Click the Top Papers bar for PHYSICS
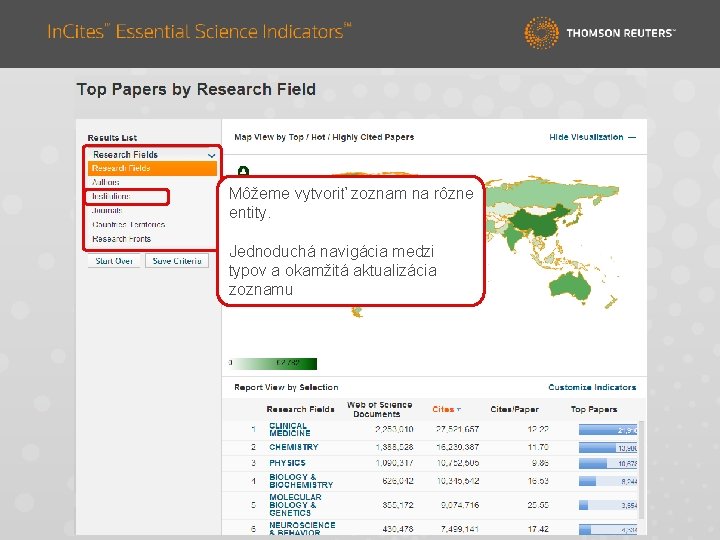 tap(608, 464)
